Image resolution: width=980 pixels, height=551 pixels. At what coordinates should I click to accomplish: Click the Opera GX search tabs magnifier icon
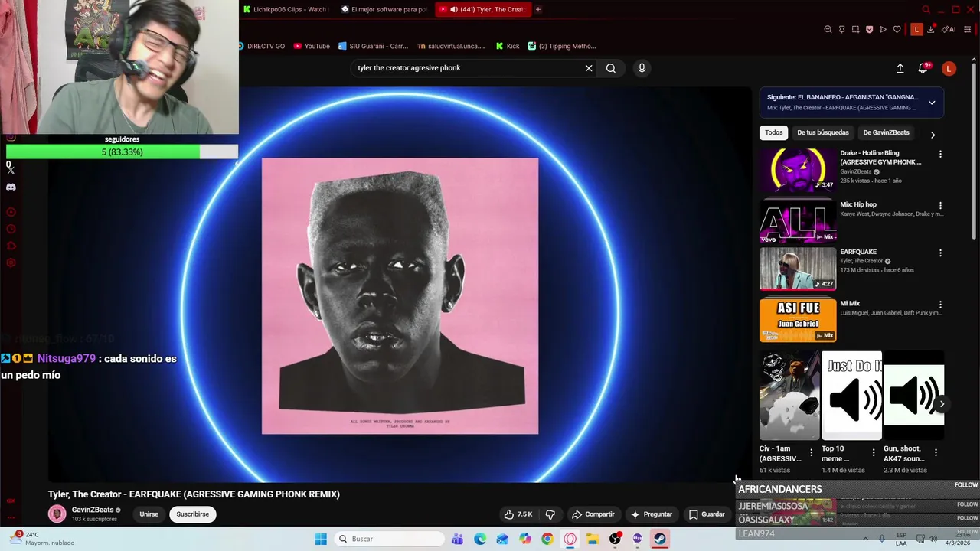(x=926, y=9)
